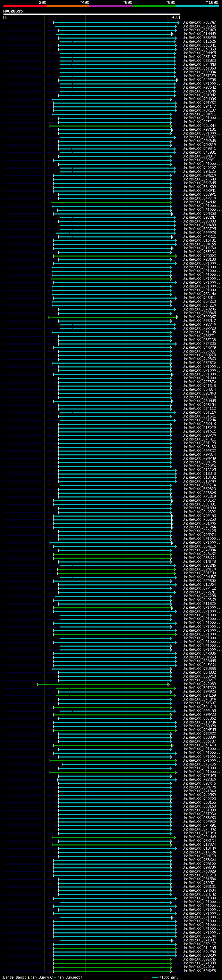Select hit label UniRef100_P31584
The image size is (222, 980).
click(x=199, y=880)
